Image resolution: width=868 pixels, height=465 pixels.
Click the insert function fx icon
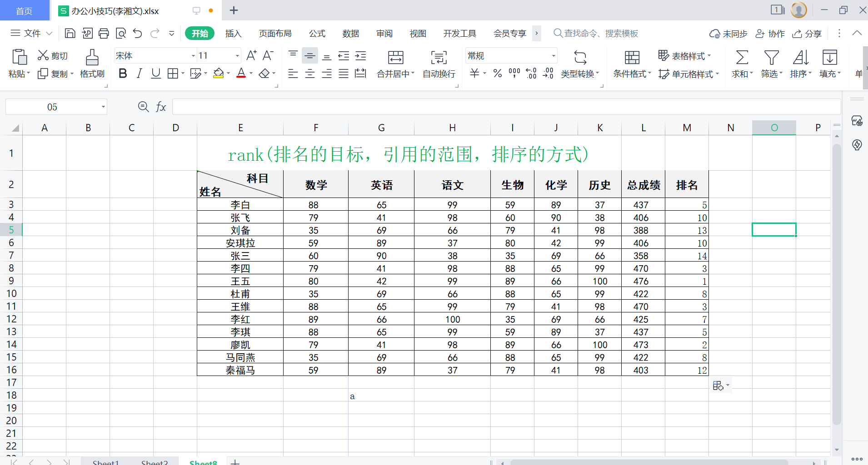click(161, 107)
